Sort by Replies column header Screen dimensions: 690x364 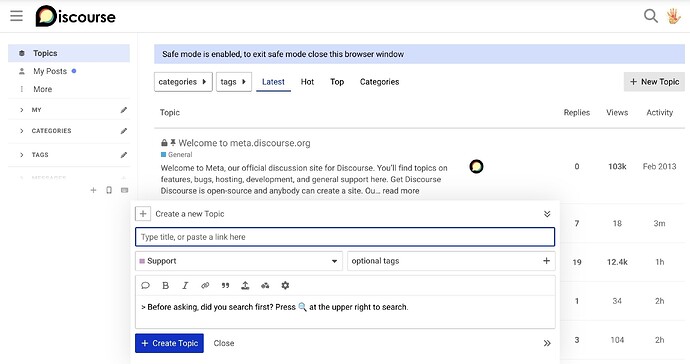click(576, 113)
